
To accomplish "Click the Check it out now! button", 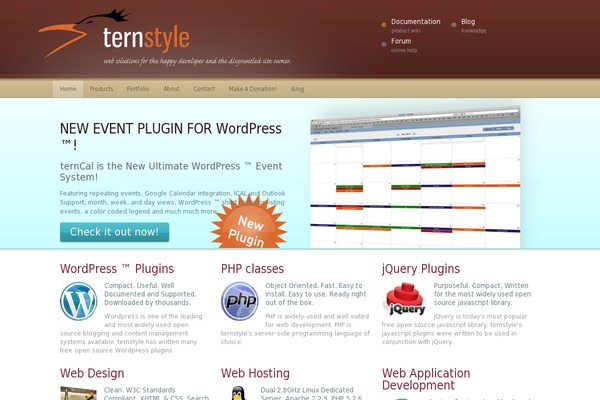I will (114, 232).
